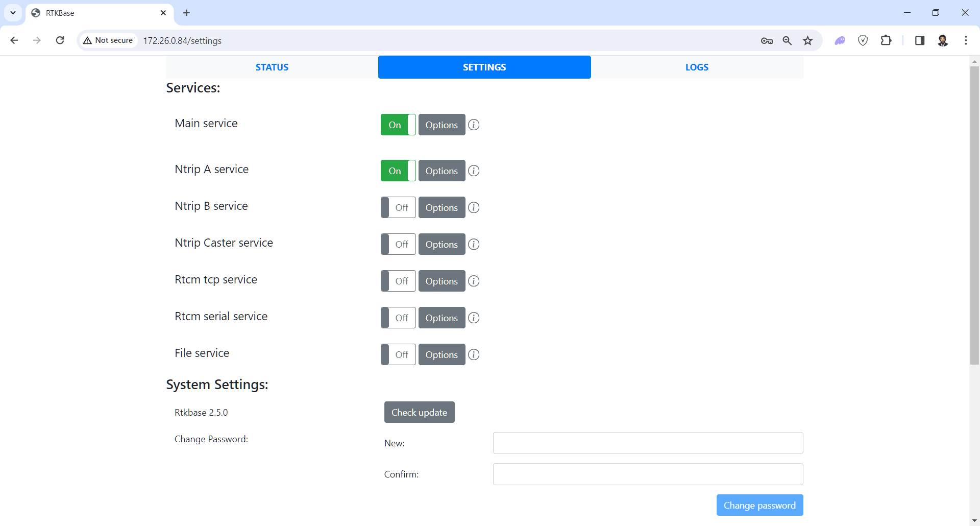Viewport: 980px width, 526px height.
Task: Expand Options for Main service
Action: pos(442,125)
